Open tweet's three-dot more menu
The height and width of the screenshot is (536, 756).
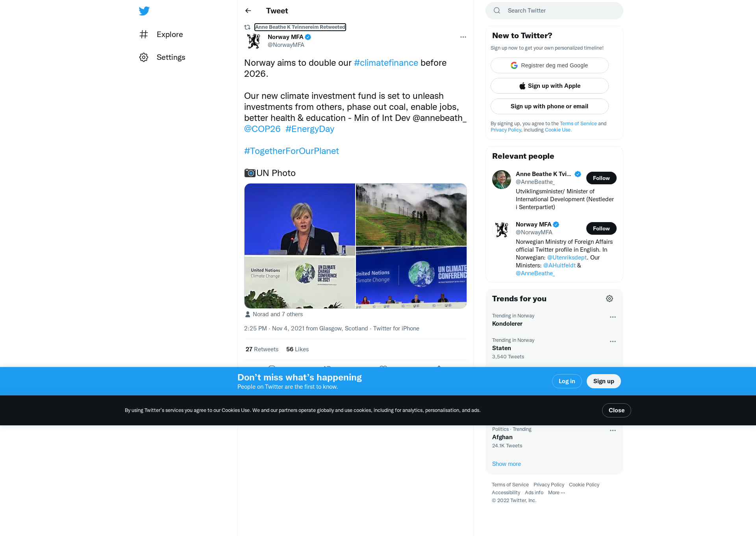coord(463,37)
